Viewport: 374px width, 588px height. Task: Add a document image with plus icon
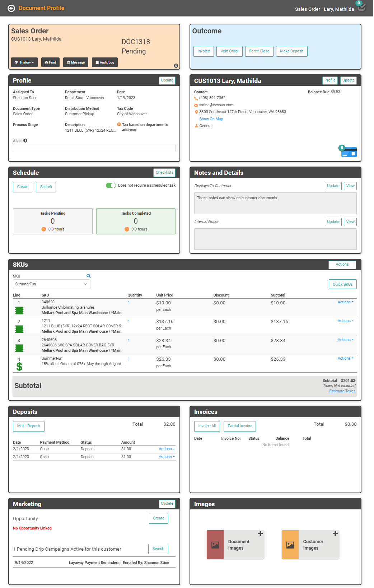click(260, 534)
